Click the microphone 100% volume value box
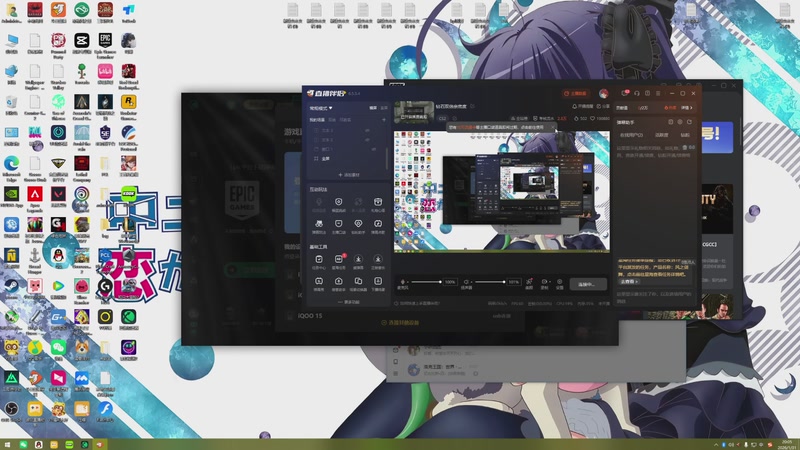 450,282
